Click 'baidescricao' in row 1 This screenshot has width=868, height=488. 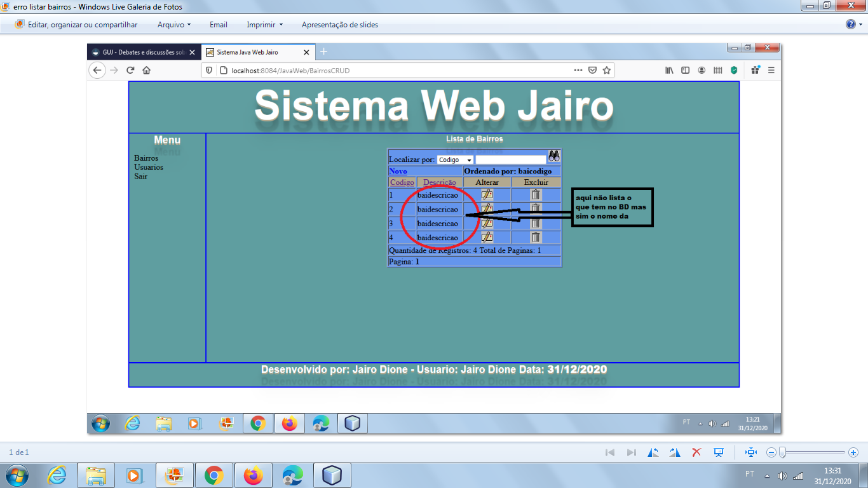pyautogui.click(x=438, y=195)
